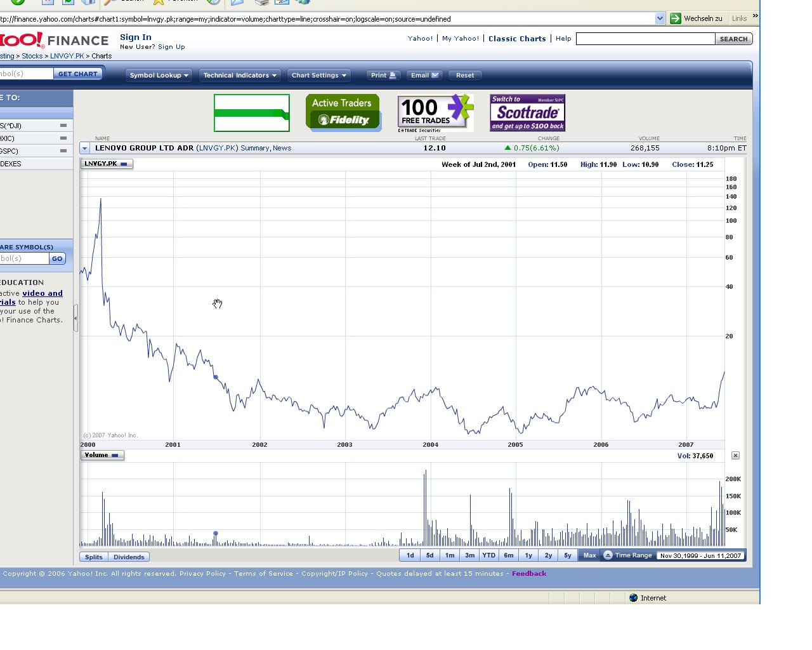
Task: Select the 3m time range
Action: pyautogui.click(x=469, y=555)
